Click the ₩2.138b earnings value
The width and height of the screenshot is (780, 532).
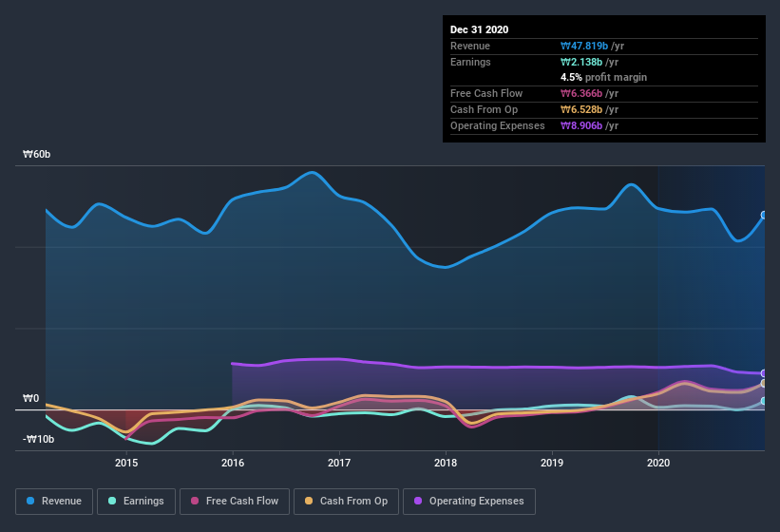(581, 62)
